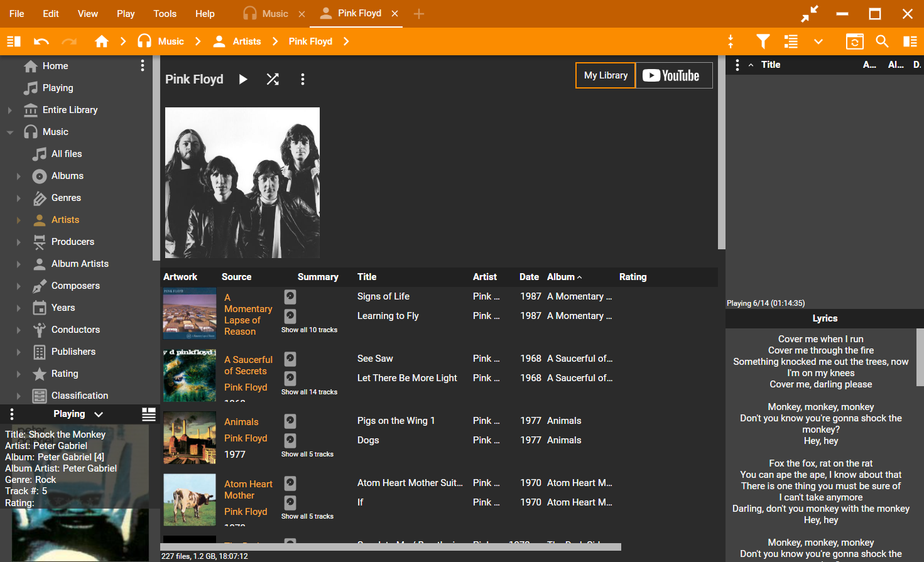
Task: Toggle the right panel layout icon
Action: click(x=910, y=41)
